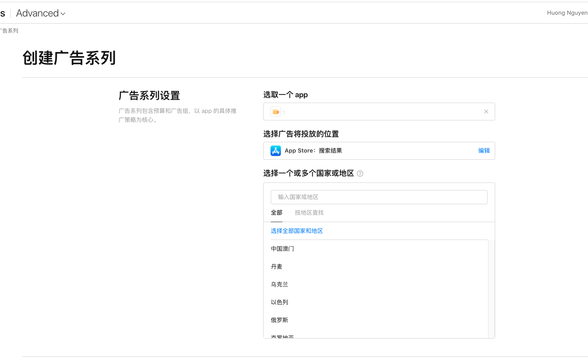Select 乌克兰 from the list

(x=279, y=284)
